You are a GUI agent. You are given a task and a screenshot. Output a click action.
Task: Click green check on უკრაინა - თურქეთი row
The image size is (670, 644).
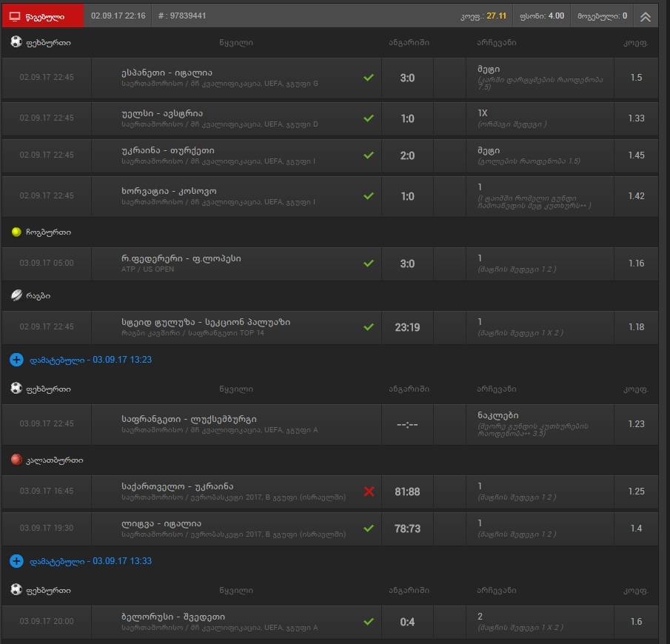tap(369, 155)
